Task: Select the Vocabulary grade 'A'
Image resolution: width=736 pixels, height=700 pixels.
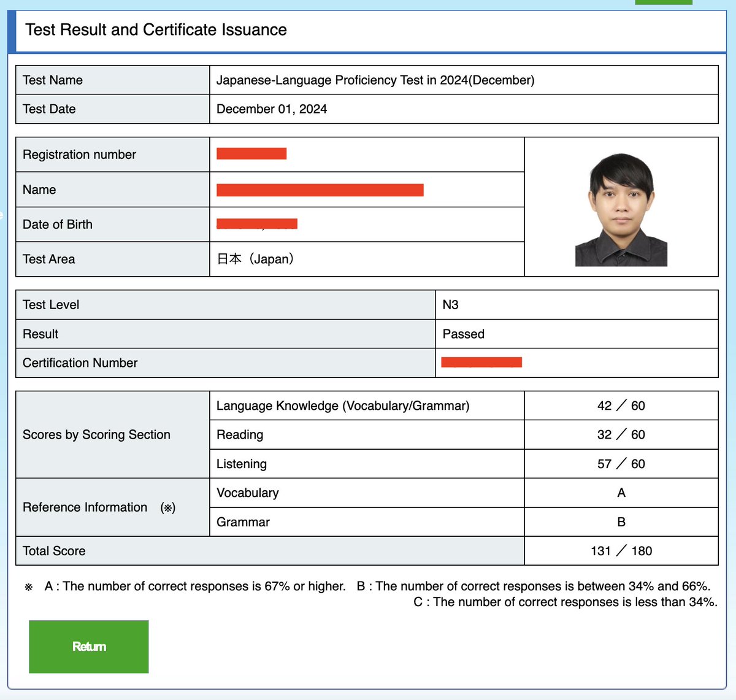Action: [x=621, y=493]
